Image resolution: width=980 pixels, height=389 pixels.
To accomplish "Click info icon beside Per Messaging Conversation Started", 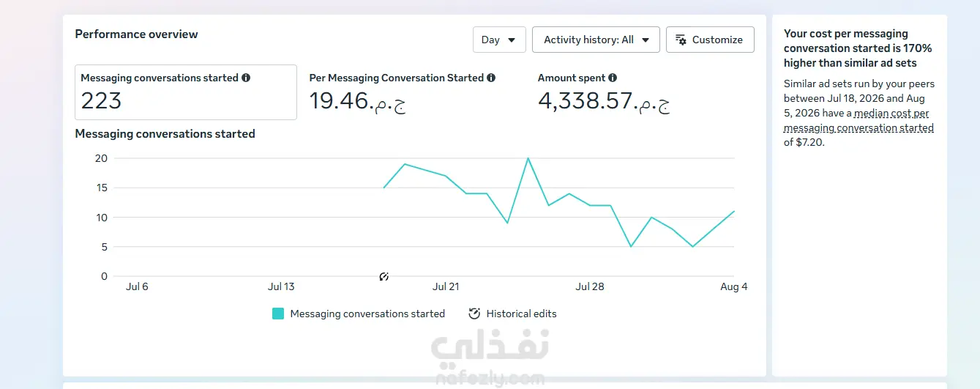I will click(x=491, y=78).
